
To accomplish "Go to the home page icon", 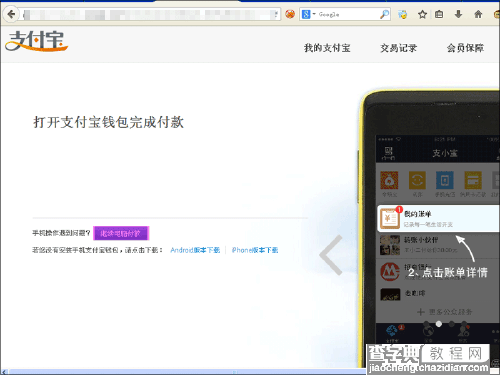I will click(x=478, y=14).
